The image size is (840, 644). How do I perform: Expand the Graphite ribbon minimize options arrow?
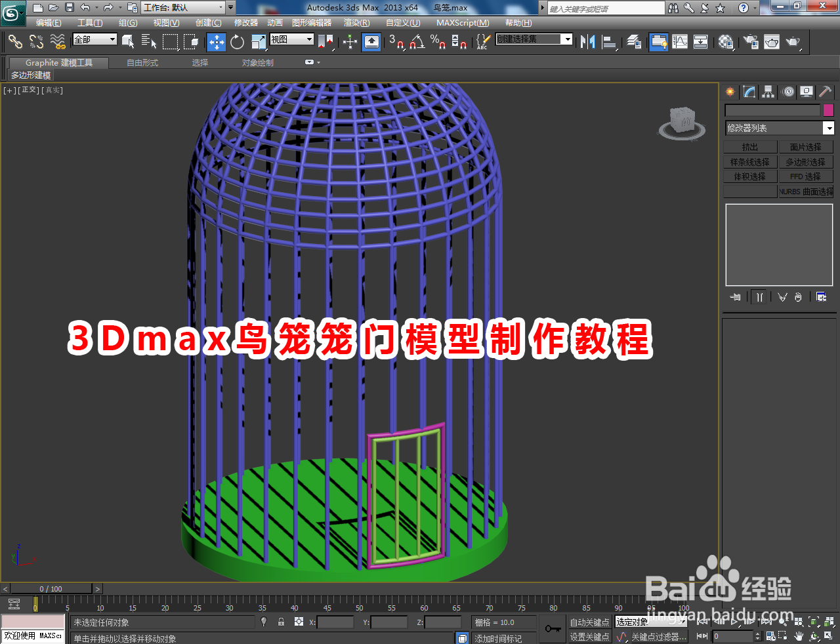319,62
